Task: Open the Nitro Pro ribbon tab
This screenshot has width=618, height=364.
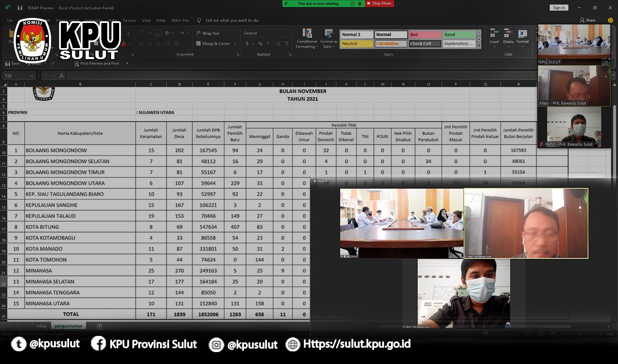Action: pos(180,20)
